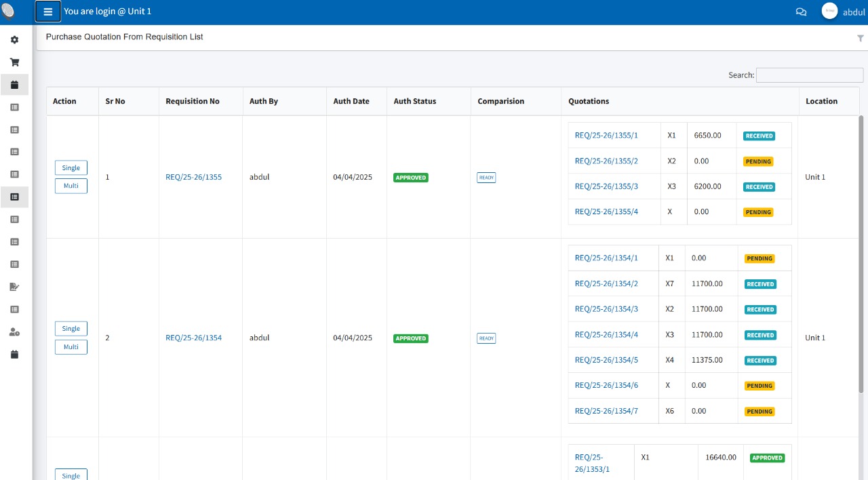
Task: Click APPROVED badge for quotation 1353/1
Action: (x=768, y=458)
